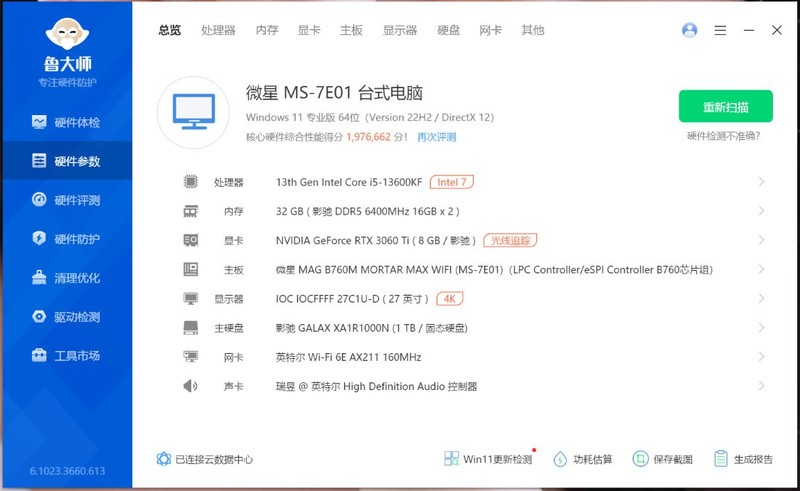Click the Lu Dashi mascot logo
This screenshot has height=491, width=800.
[67, 35]
